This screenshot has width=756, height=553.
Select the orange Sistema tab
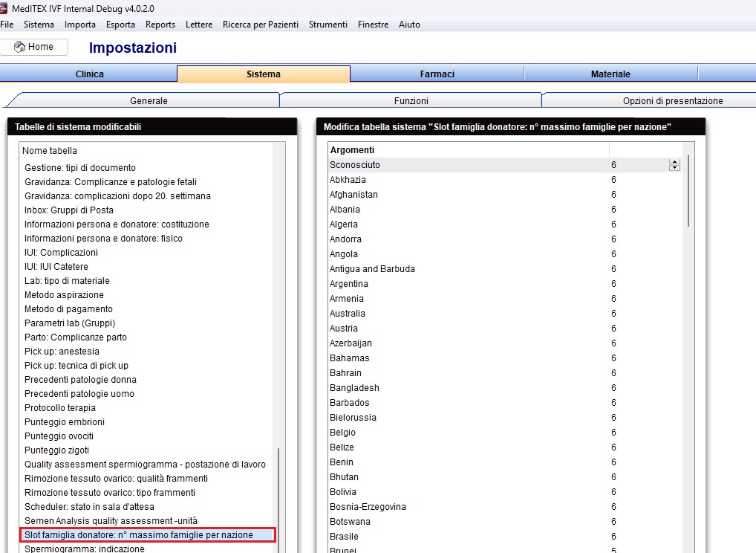(263, 74)
